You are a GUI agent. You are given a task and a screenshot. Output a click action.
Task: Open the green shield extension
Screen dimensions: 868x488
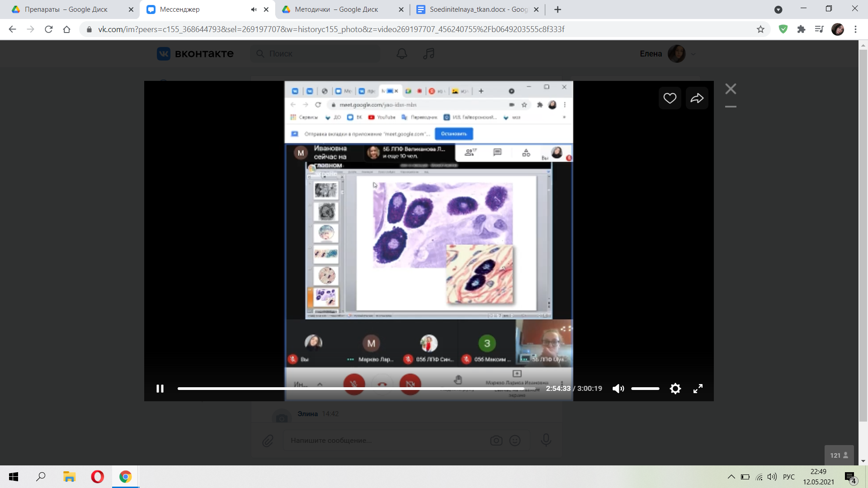tap(783, 29)
